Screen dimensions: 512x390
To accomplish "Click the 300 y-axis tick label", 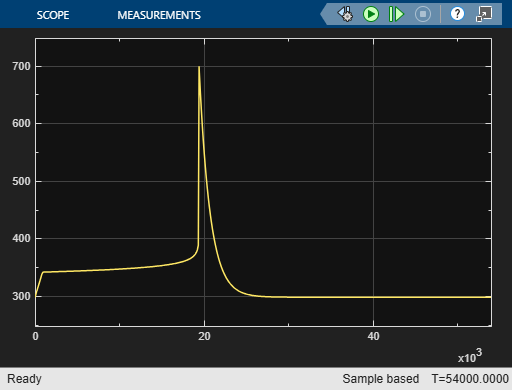I will (21, 296).
